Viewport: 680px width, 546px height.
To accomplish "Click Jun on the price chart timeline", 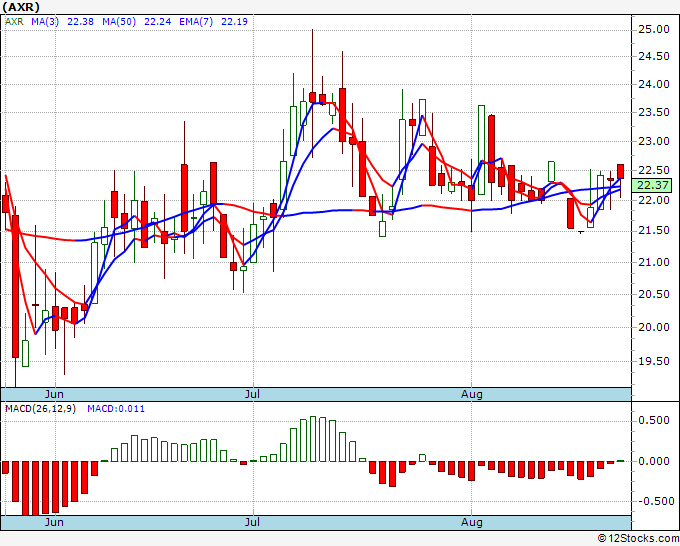I will tap(54, 394).
